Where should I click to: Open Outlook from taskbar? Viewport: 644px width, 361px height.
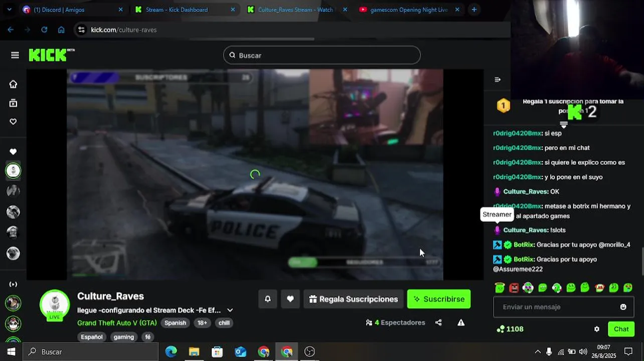(240, 351)
